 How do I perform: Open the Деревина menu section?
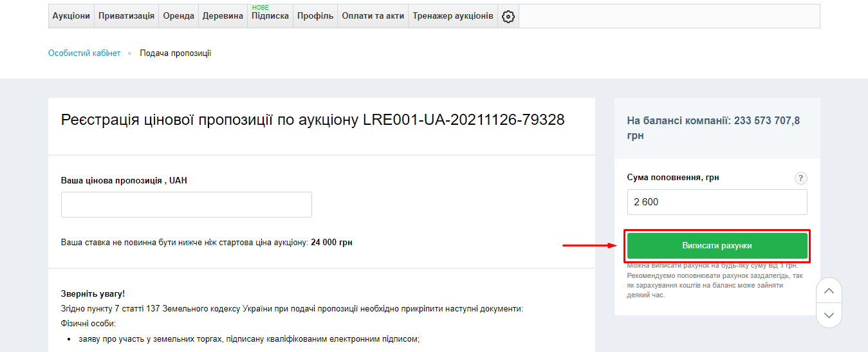223,16
